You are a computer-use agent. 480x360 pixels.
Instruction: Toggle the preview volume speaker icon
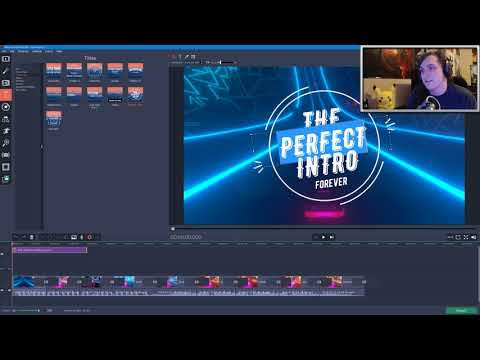474,237
